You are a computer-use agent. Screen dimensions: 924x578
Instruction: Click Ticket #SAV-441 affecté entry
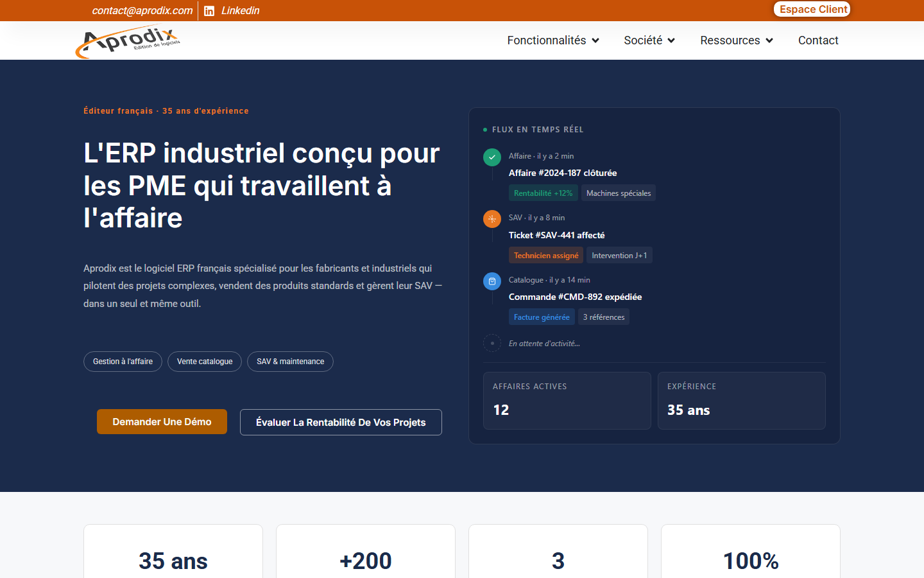click(557, 235)
